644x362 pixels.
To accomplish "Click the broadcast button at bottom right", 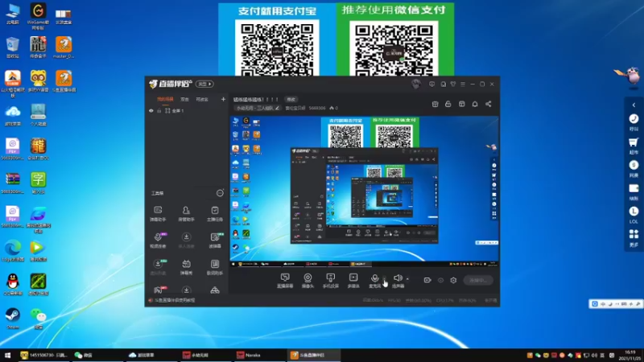I will (478, 280).
